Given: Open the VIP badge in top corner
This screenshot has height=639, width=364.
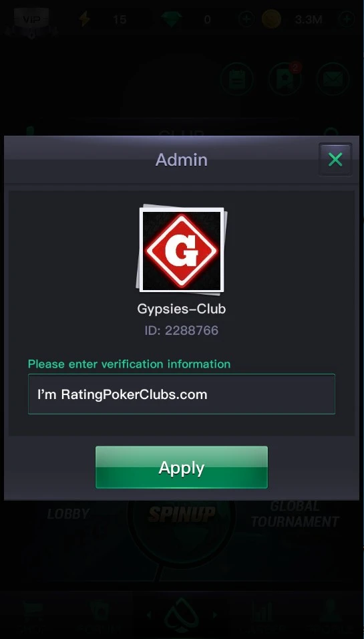Looking at the screenshot, I should 31,21.
